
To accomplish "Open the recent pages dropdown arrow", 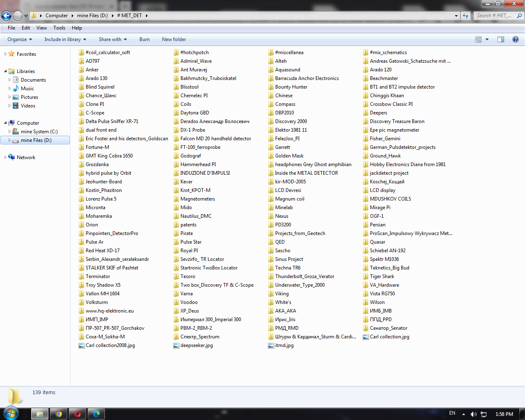I will (x=26, y=16).
